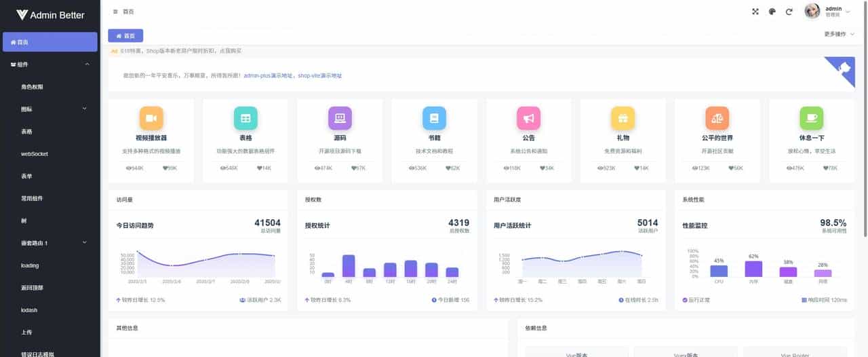The height and width of the screenshot is (357, 868).
Task: Click the Admin Better logo
Action: (x=50, y=15)
